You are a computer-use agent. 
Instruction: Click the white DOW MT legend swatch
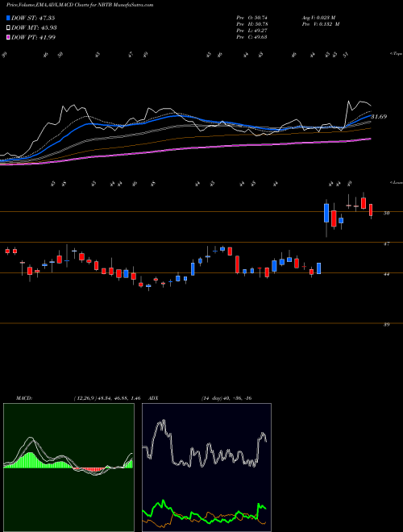pyautogui.click(x=9, y=27)
